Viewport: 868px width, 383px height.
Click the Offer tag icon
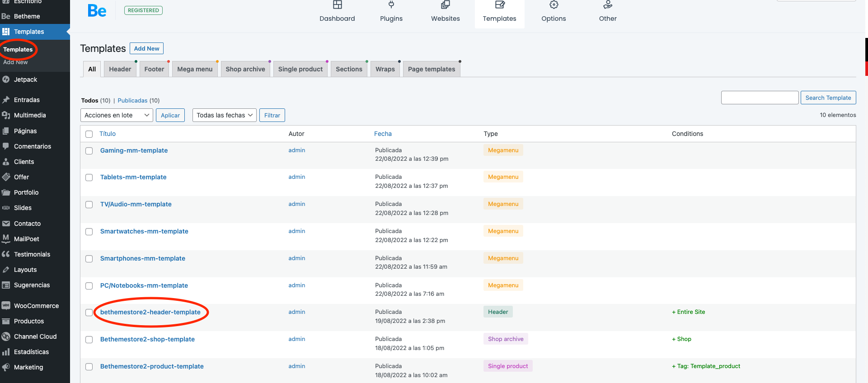pos(6,177)
